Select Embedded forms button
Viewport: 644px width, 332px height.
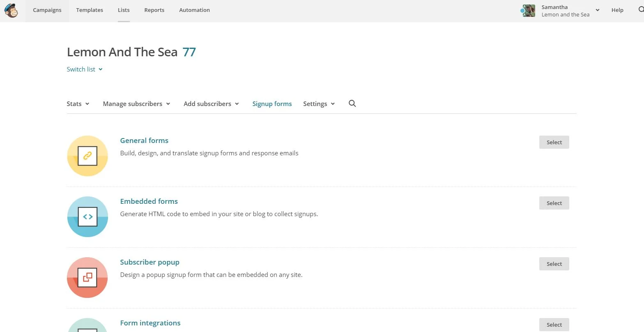(x=554, y=203)
